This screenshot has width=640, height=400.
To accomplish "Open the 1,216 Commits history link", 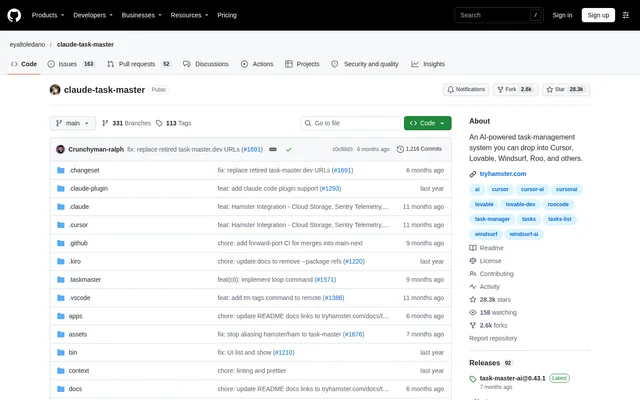I will [419, 149].
